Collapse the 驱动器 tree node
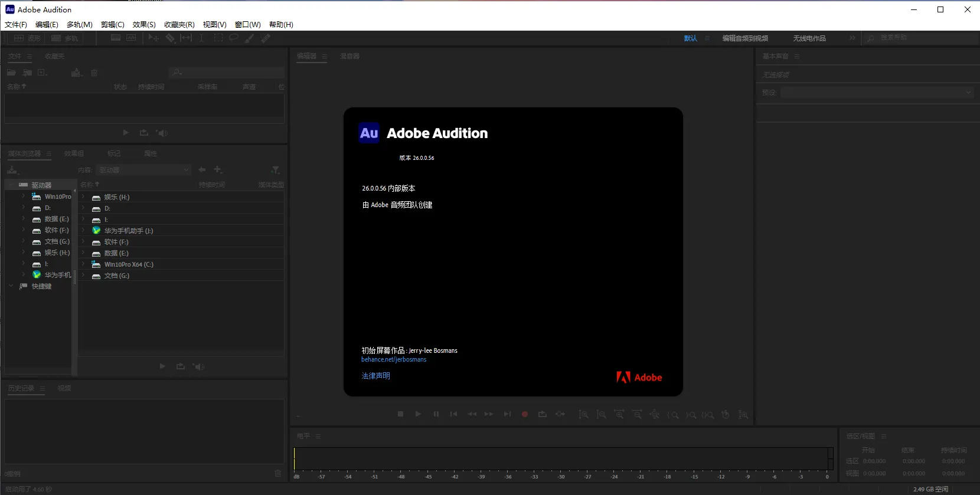980x495 pixels. [11, 185]
